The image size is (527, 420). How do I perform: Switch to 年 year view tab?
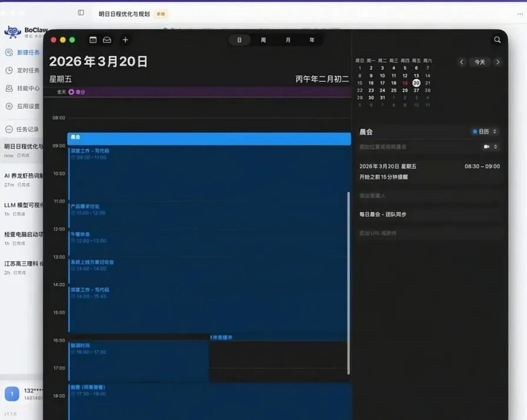[312, 40]
